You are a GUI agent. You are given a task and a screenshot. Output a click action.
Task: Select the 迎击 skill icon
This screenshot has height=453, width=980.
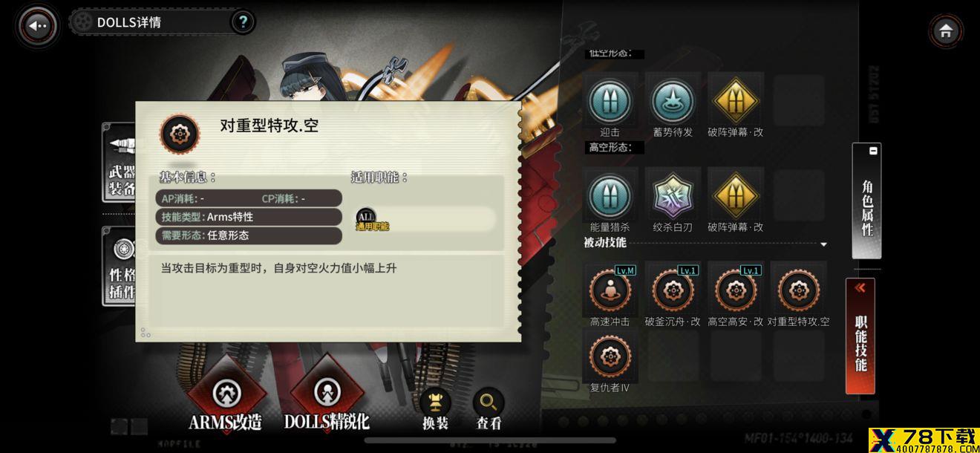pos(610,102)
